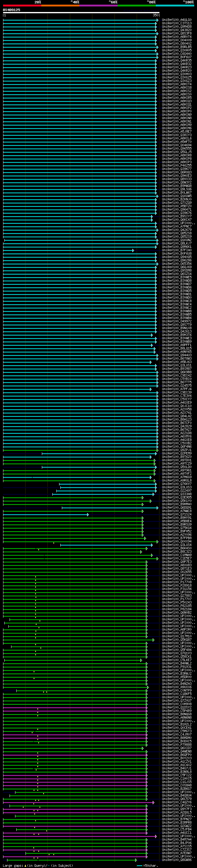Screen dimensions: 197x868
Task: Select UniRef100_Q333A8 label
Action: pos(177,494)
